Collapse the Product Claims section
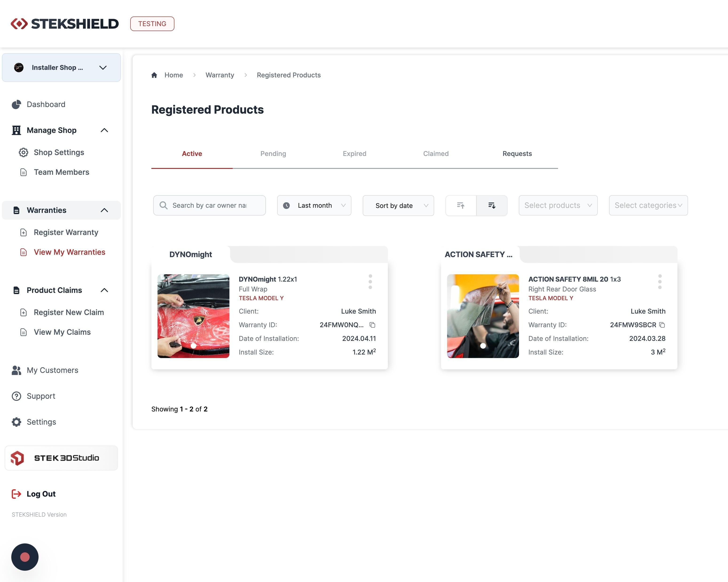The width and height of the screenshot is (728, 582). click(x=104, y=290)
